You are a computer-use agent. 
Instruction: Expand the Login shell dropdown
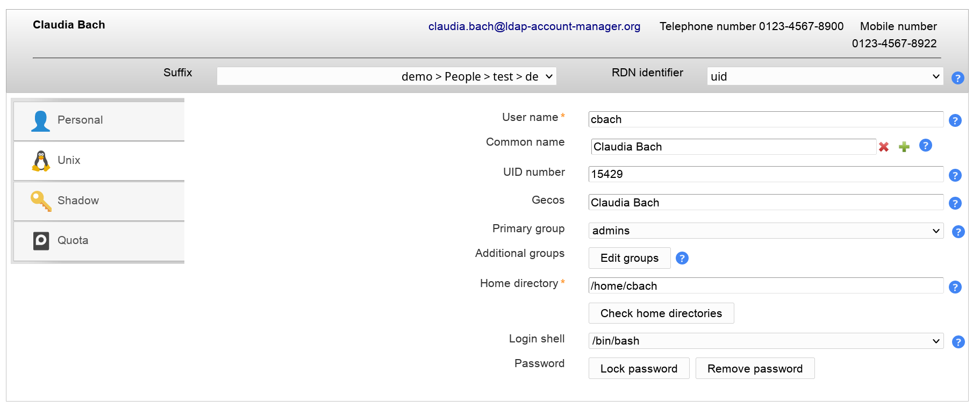(766, 341)
